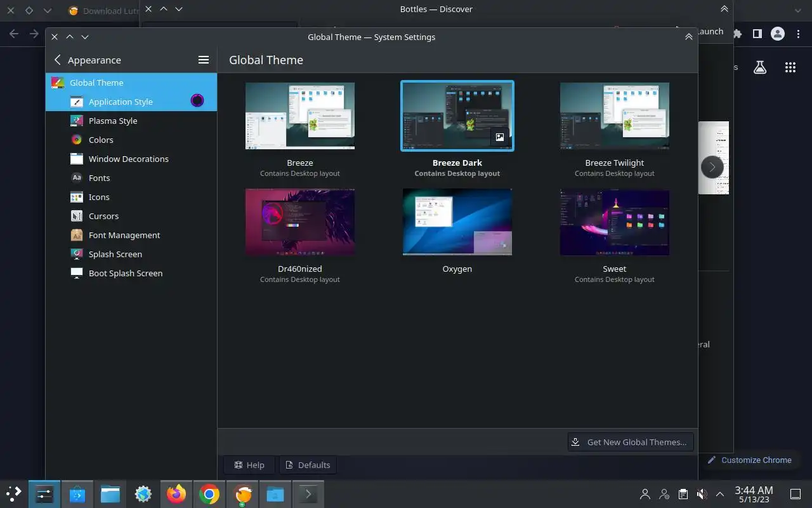Select the Oxygen theme thumbnail
This screenshot has height=508, width=812.
pos(457,222)
